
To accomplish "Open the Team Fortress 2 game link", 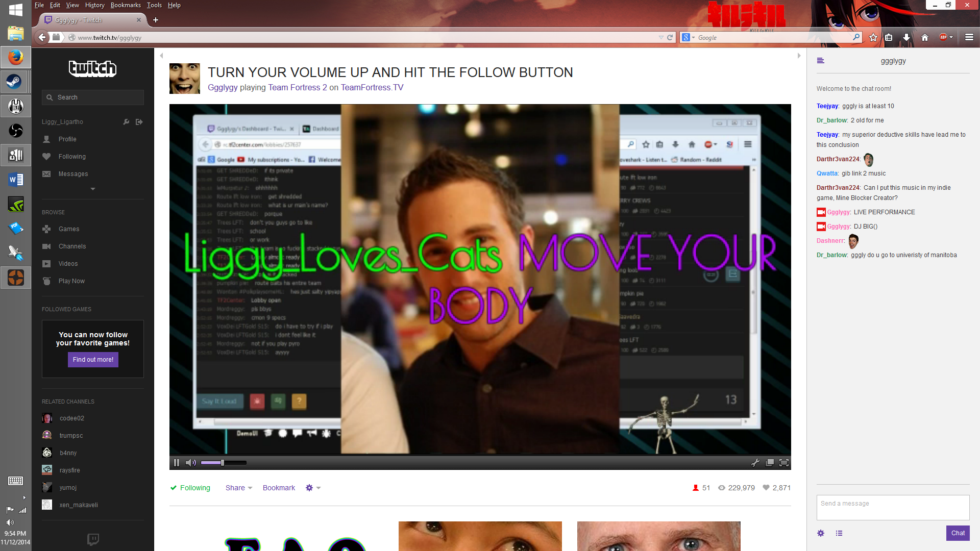I will coord(298,87).
